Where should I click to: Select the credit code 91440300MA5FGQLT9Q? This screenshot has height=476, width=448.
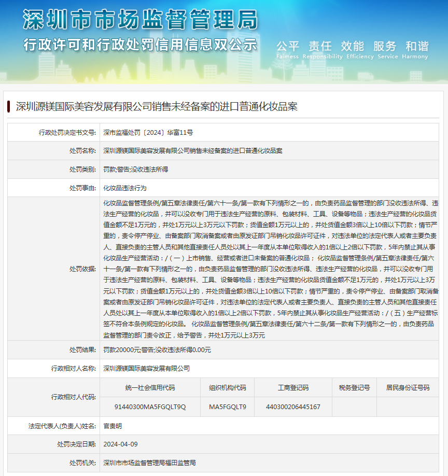click(x=150, y=407)
